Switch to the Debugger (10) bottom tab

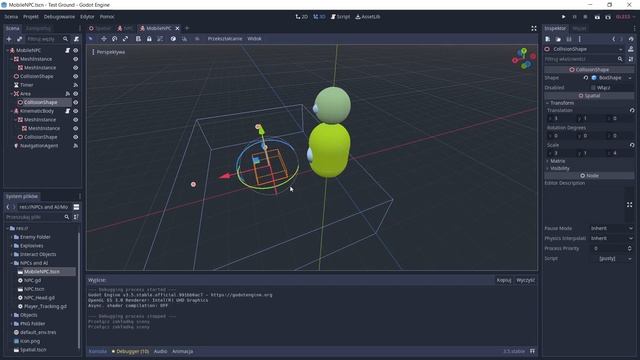pyautogui.click(x=130, y=351)
